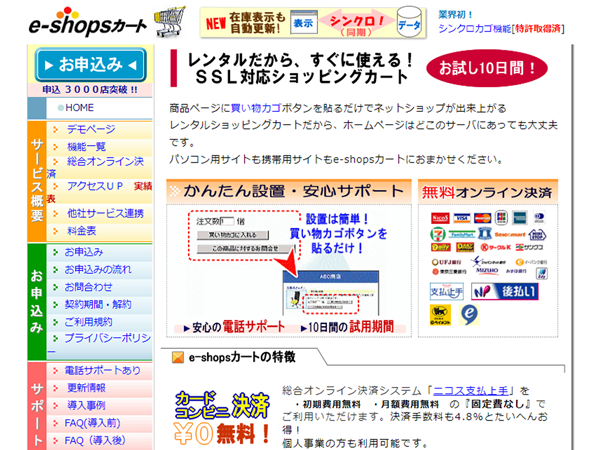Click the 7-Eleven logo

(x=437, y=234)
